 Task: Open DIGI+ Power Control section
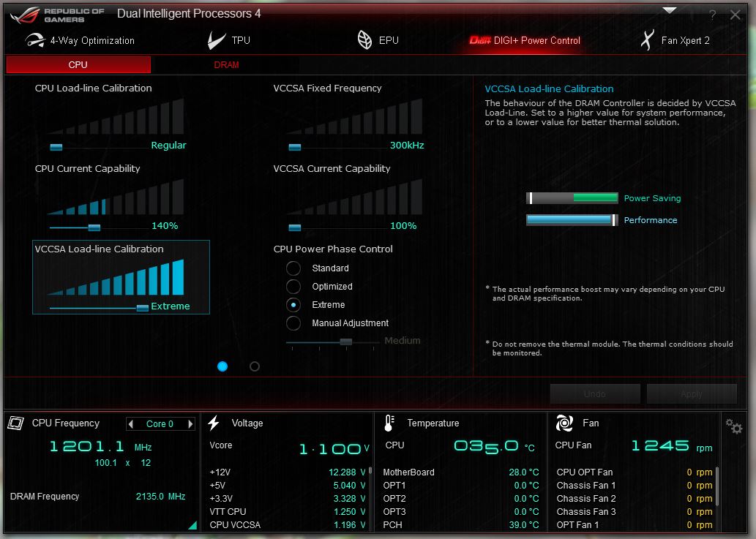tap(525, 40)
